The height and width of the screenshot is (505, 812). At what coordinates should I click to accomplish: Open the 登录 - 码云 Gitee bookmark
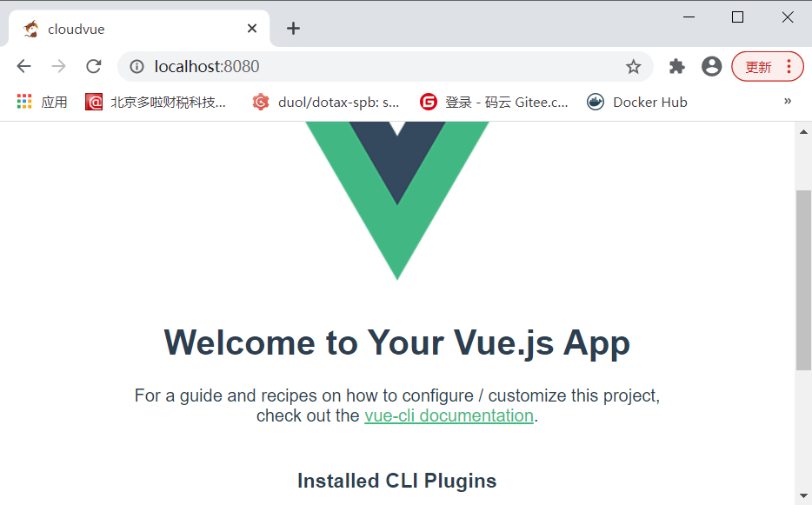[495, 102]
